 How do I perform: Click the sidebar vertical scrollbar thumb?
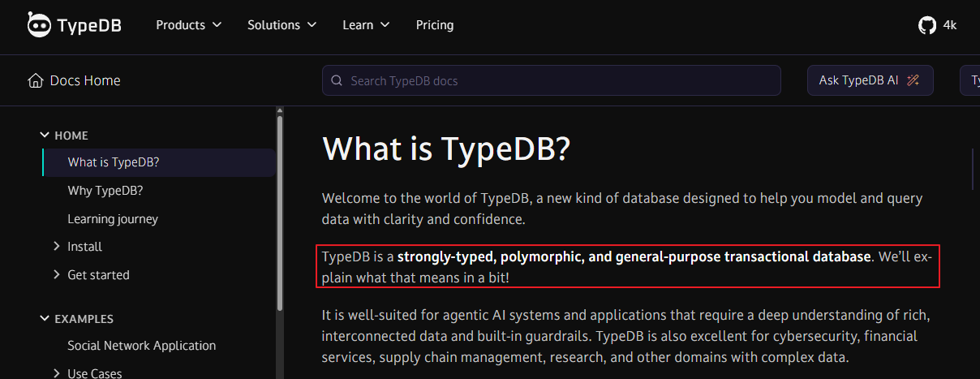coord(280,213)
